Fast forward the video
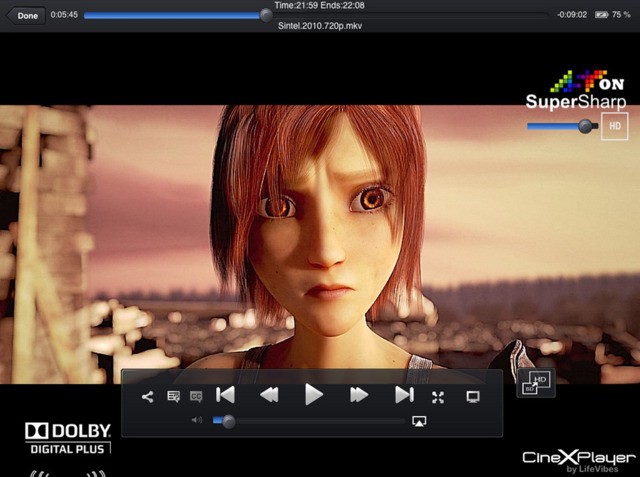640x477 pixels. 359,395
